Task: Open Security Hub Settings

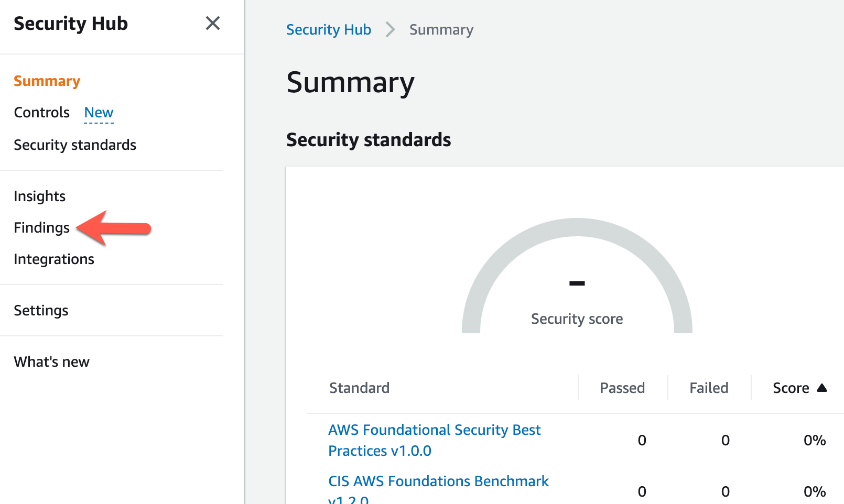Action: [x=41, y=311]
